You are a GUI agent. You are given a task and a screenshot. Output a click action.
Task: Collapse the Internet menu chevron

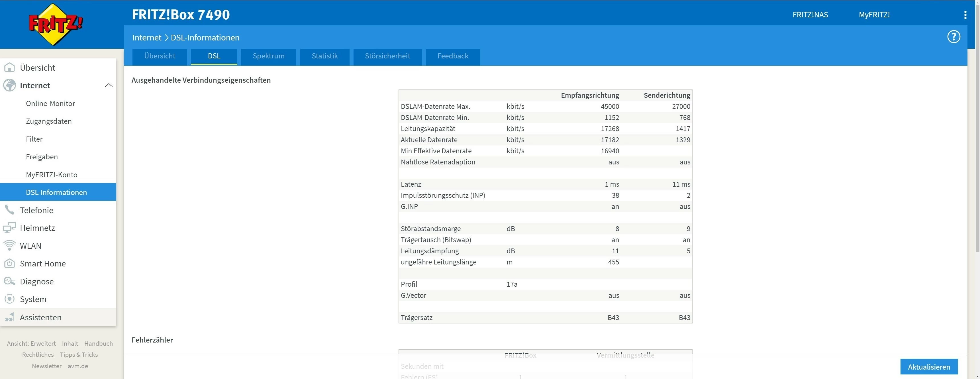pyautogui.click(x=109, y=85)
